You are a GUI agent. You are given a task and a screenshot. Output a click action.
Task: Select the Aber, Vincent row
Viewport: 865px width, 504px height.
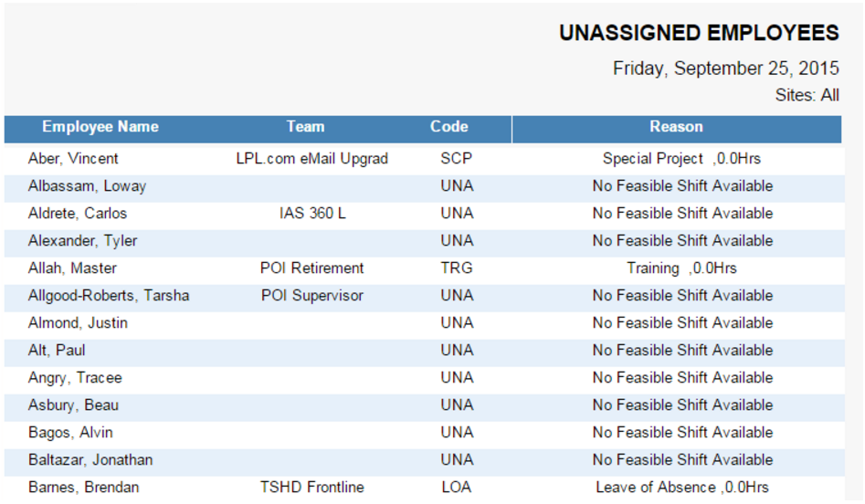click(73, 159)
